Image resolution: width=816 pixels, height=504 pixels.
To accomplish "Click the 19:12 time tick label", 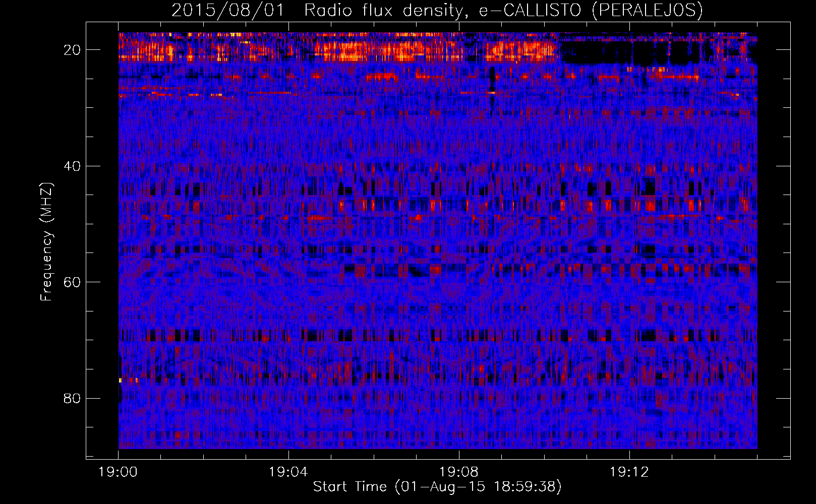I will coord(629,472).
